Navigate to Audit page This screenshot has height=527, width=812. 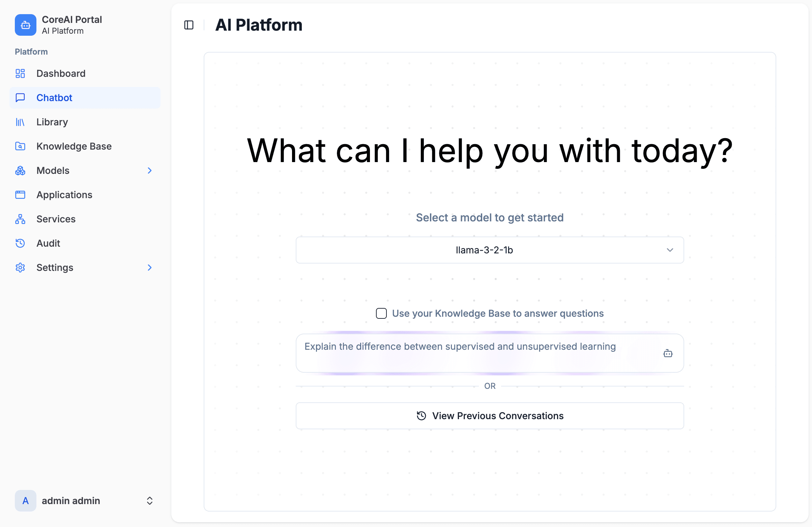(x=48, y=243)
